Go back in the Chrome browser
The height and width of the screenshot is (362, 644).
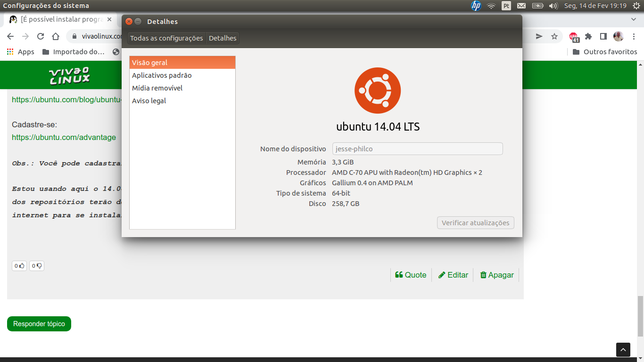pyautogui.click(x=10, y=36)
